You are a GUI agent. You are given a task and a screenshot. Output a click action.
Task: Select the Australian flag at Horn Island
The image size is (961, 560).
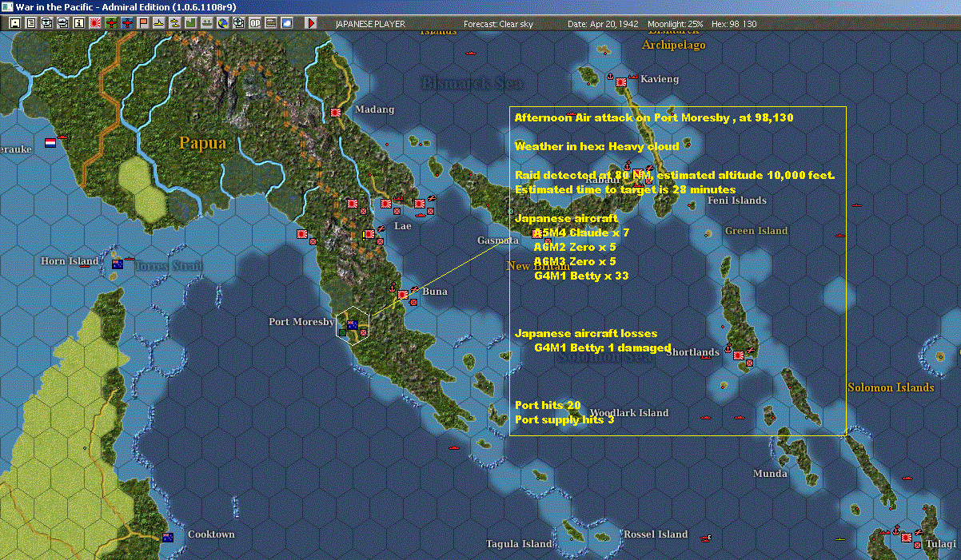[x=118, y=264]
